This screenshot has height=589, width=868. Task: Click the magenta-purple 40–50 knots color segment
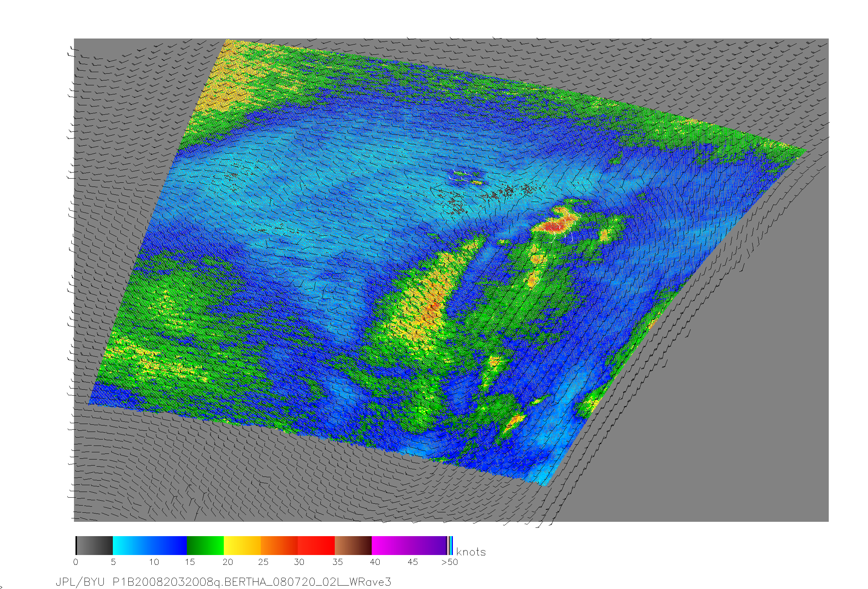(409, 546)
